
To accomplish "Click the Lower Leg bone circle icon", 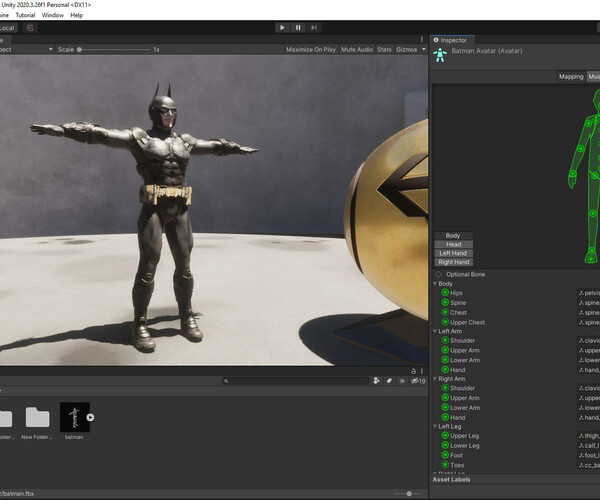I will (445, 445).
